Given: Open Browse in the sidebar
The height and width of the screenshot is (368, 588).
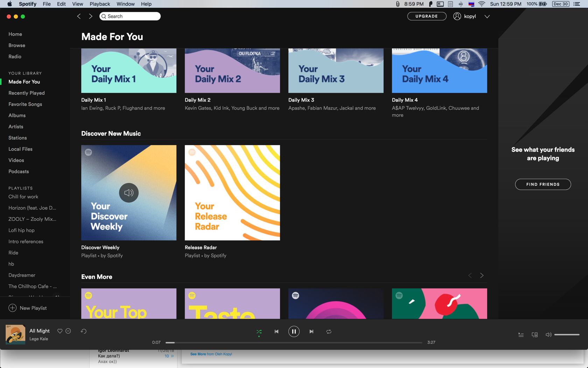Looking at the screenshot, I should tap(17, 45).
